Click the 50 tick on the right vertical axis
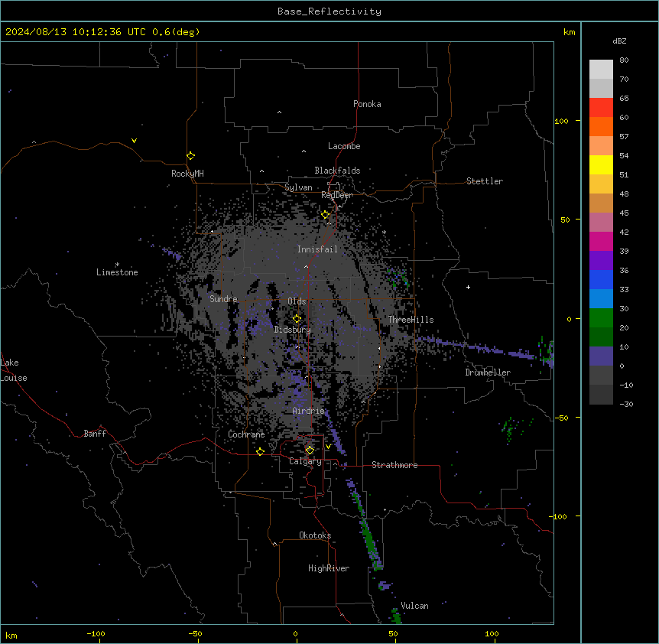Viewport: 659px width, 644px height. (x=565, y=220)
